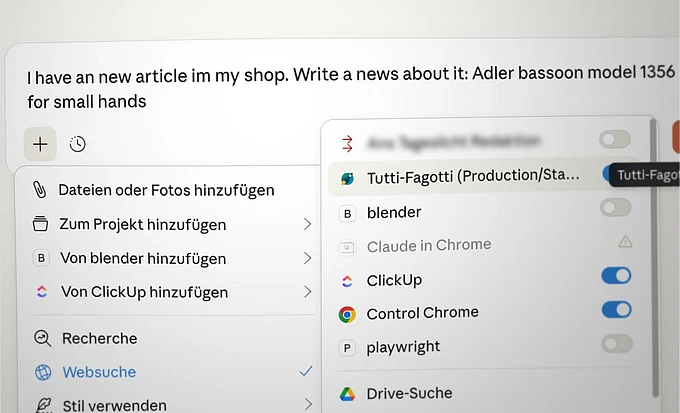Image resolution: width=680 pixels, height=413 pixels.
Task: Click the red arrows icon of blurred connector
Action: (x=347, y=144)
